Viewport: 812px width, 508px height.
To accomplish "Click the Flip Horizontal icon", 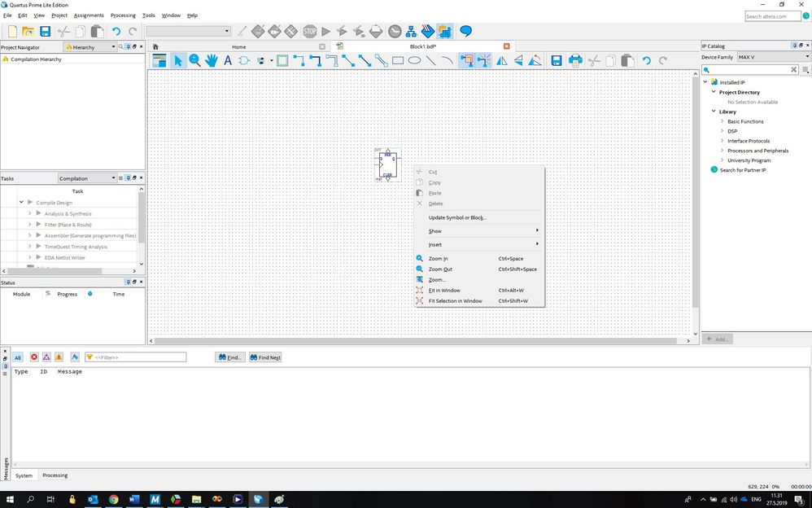I will pyautogui.click(x=501, y=60).
